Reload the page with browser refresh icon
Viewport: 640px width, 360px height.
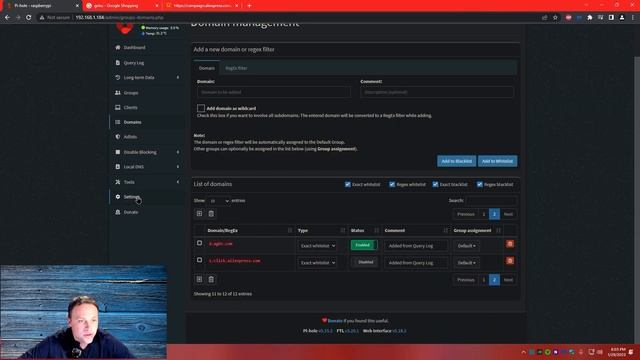tap(29, 18)
